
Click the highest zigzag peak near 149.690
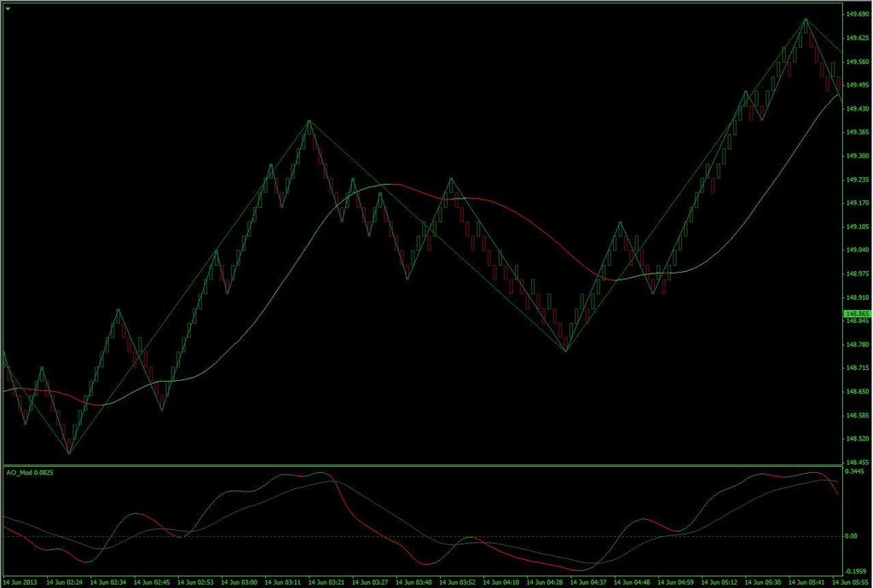(806, 19)
